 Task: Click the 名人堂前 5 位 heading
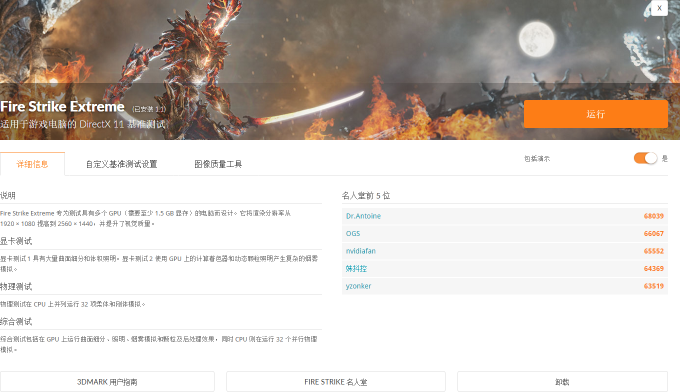click(x=366, y=196)
